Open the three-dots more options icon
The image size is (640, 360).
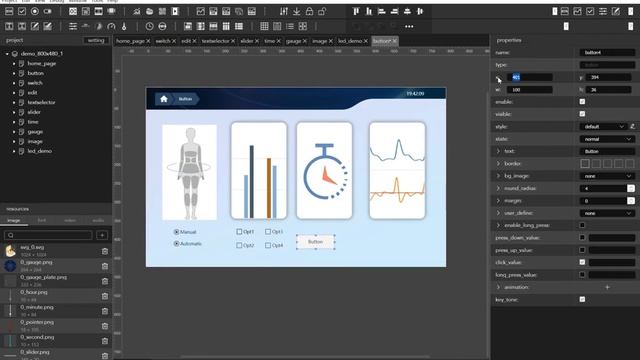click(x=409, y=27)
